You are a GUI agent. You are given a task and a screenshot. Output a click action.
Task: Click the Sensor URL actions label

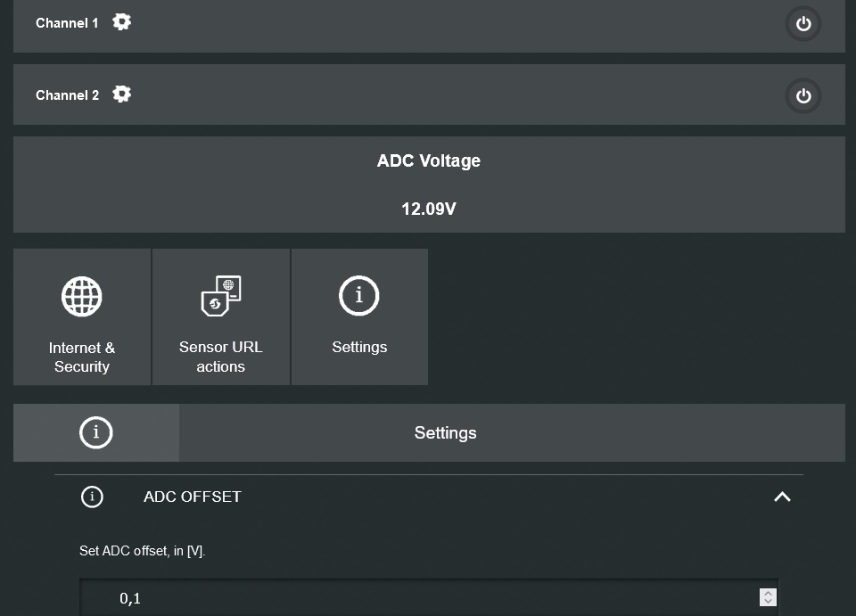click(221, 357)
